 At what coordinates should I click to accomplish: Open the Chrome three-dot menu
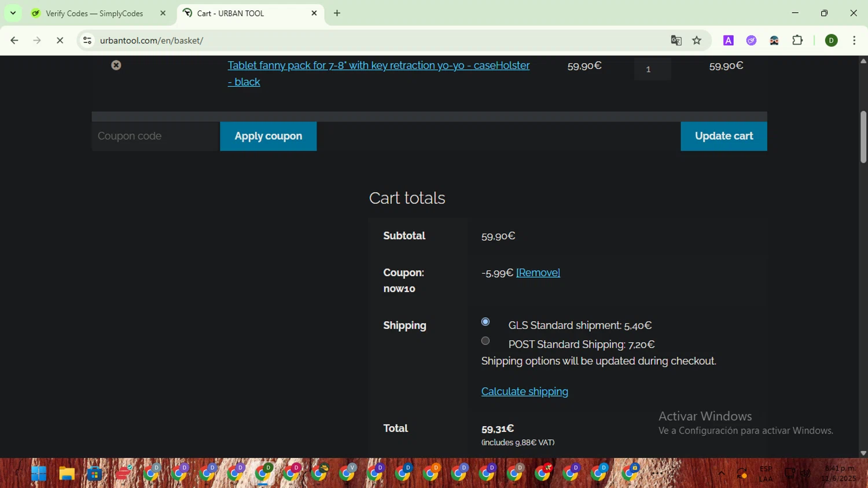(854, 41)
